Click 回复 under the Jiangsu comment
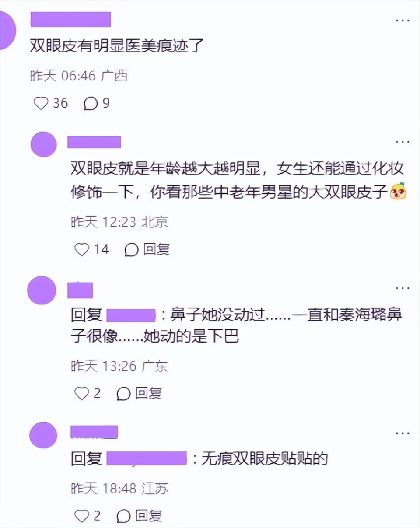 click(149, 516)
